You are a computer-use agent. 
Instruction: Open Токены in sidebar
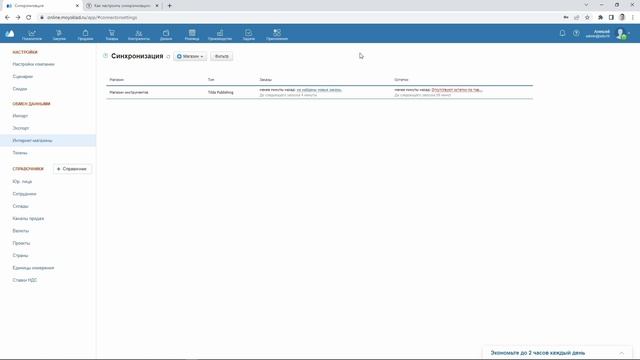coord(20,153)
